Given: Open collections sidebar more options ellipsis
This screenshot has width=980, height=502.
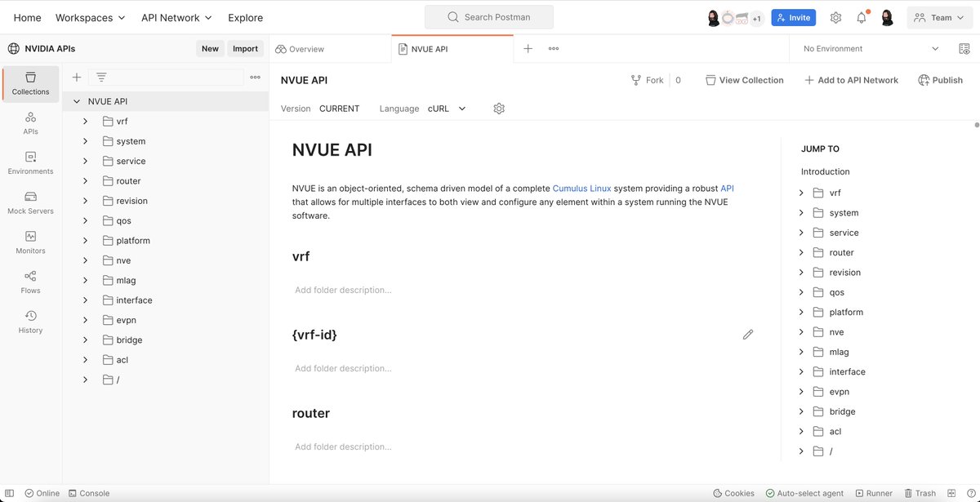Looking at the screenshot, I should pos(256,77).
